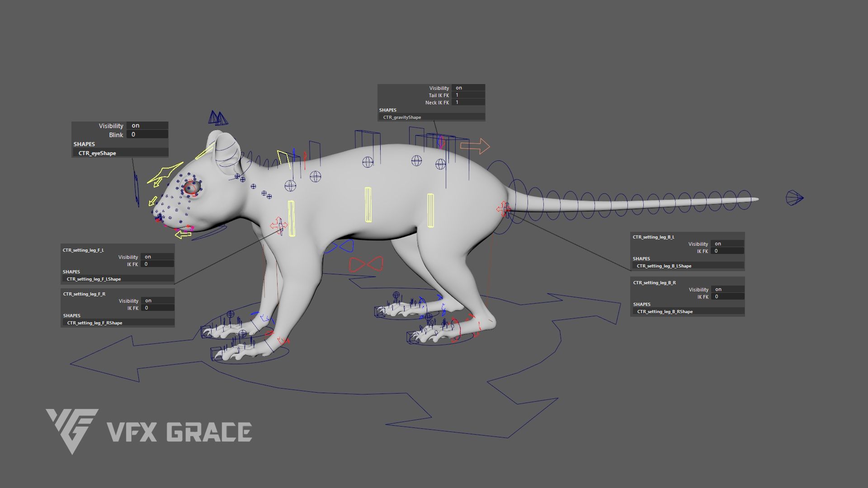Select the yellow rectangle controller at mid-body

(368, 205)
